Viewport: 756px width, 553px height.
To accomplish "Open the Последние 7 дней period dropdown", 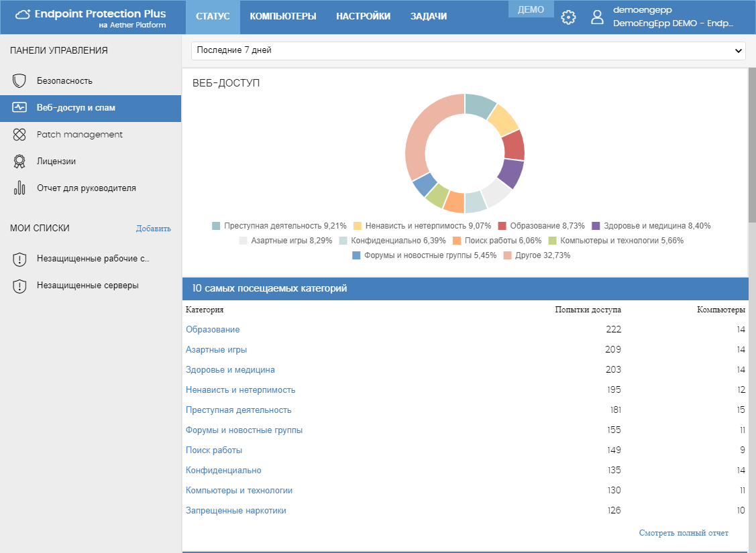I will (468, 50).
